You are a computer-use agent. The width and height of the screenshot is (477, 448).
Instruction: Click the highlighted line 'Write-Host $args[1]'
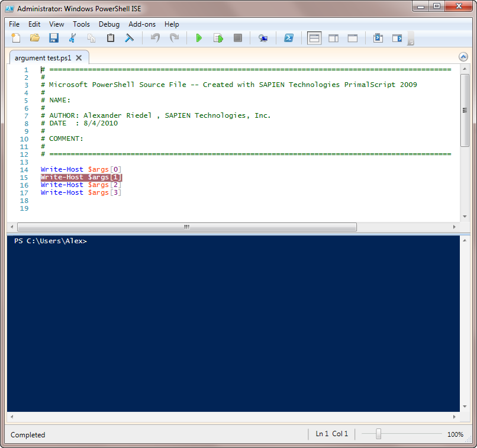(x=81, y=177)
